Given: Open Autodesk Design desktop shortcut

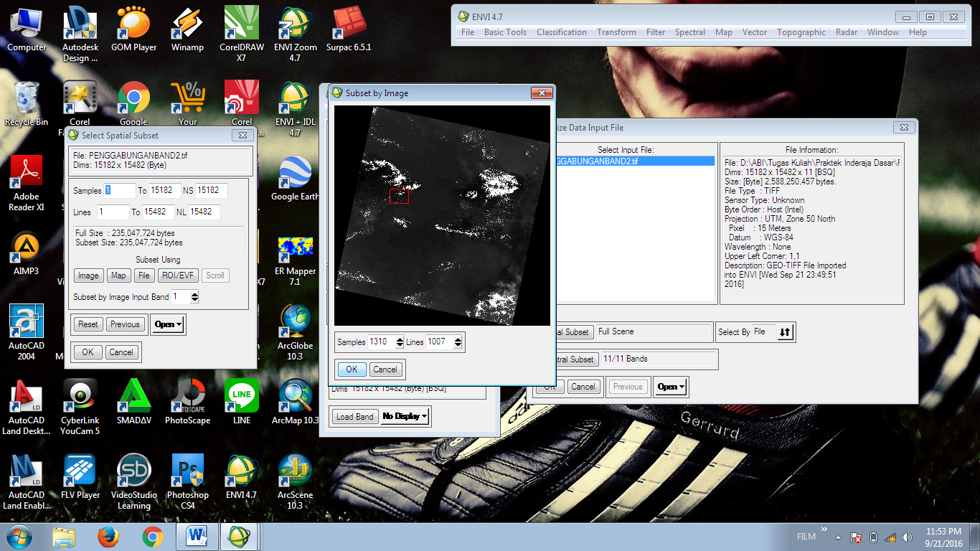Looking at the screenshot, I should pos(80,34).
